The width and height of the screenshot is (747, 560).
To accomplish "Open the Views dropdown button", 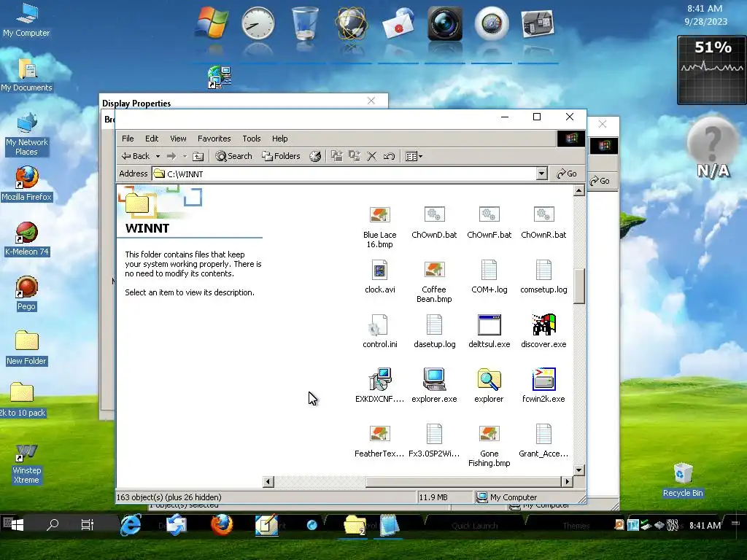I will 414,156.
